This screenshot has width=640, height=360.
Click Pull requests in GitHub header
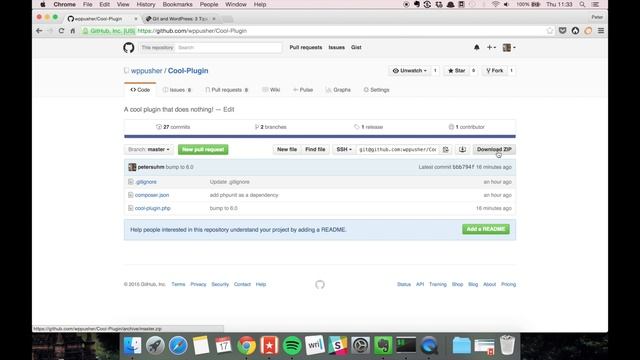coord(306,47)
